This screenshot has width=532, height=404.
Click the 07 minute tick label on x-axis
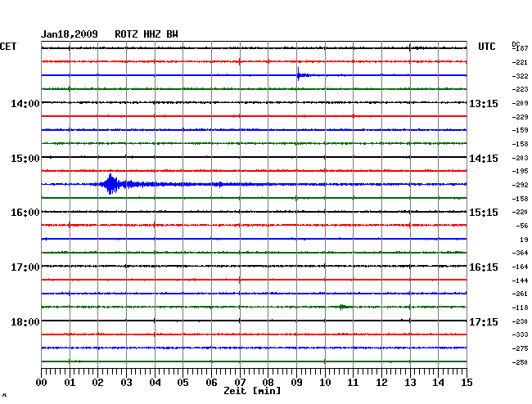pos(240,383)
